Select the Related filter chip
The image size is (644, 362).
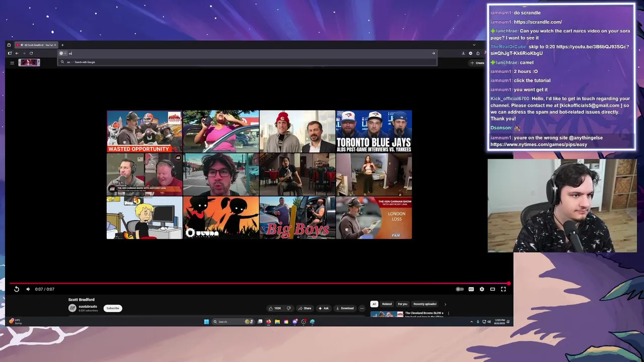387,304
